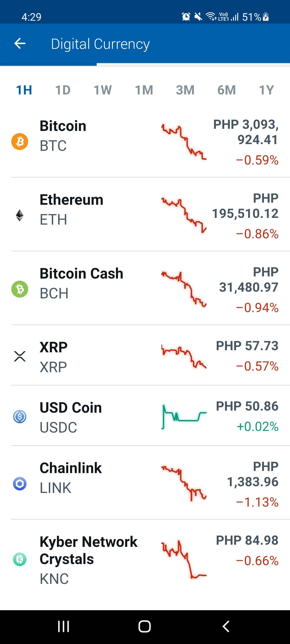The width and height of the screenshot is (290, 644).
Task: View the USD Coin green sparkline chart
Action: click(x=184, y=417)
